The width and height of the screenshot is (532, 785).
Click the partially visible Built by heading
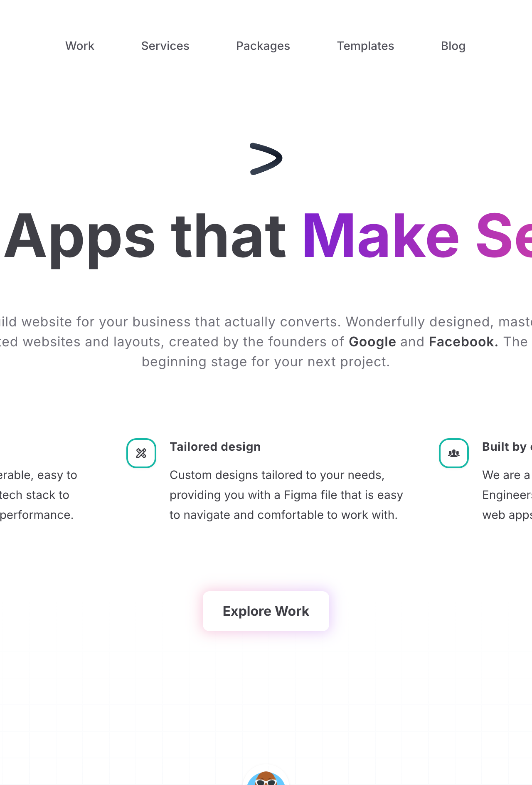(507, 447)
